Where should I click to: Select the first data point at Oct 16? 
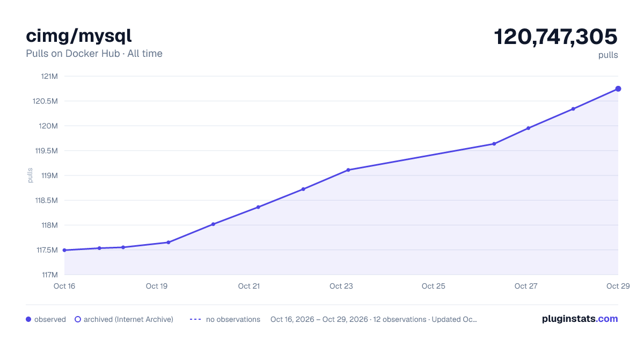64,250
